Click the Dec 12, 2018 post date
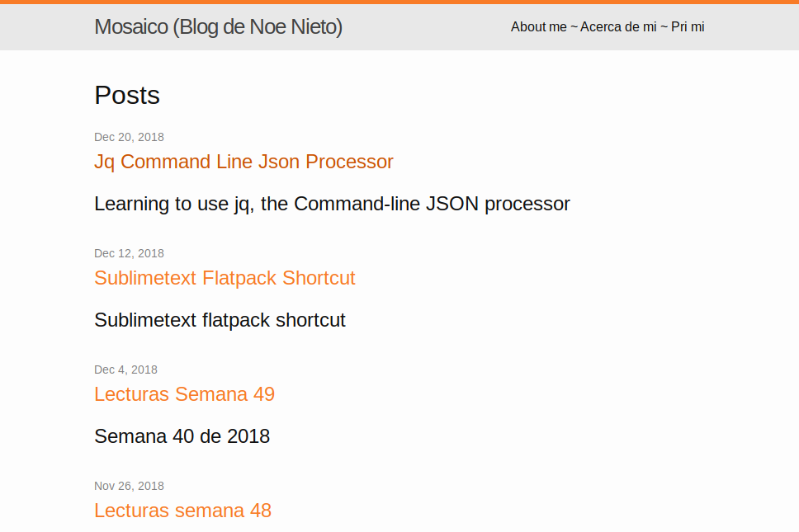799x532 pixels. pyautogui.click(x=129, y=253)
